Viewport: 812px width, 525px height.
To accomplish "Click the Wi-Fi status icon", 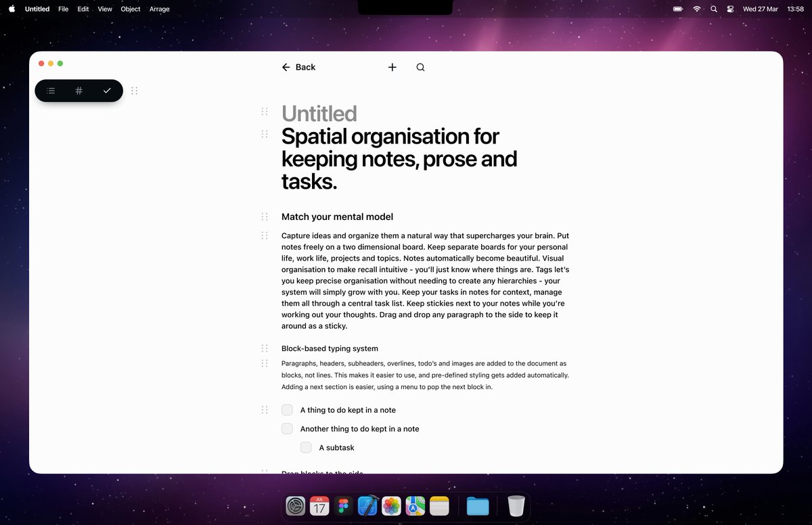I will pyautogui.click(x=697, y=9).
